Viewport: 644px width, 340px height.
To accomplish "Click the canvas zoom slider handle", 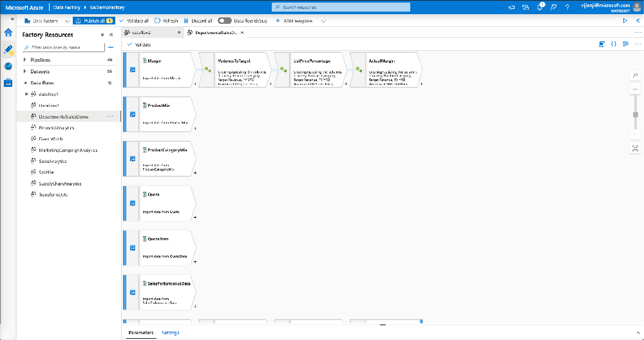I will 636,115.
